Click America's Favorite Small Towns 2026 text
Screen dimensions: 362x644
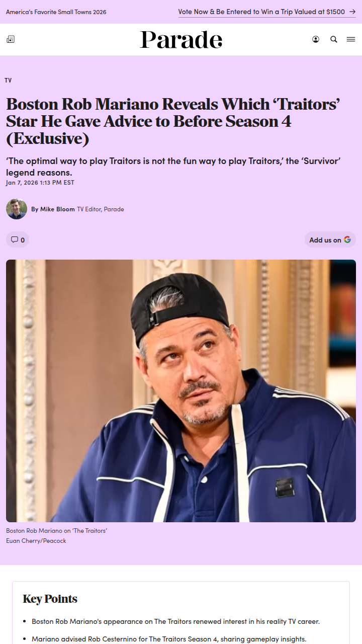(56, 12)
